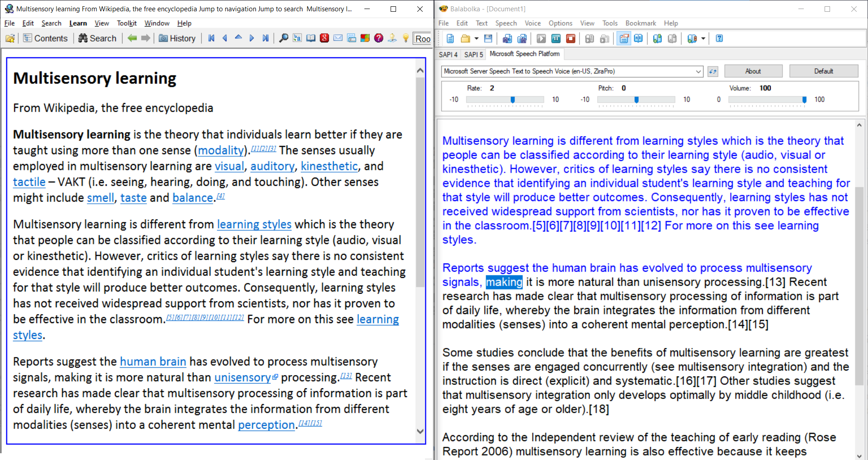Click the highlighted word 'making' in Balabolka text
The image size is (868, 460).
pos(504,282)
